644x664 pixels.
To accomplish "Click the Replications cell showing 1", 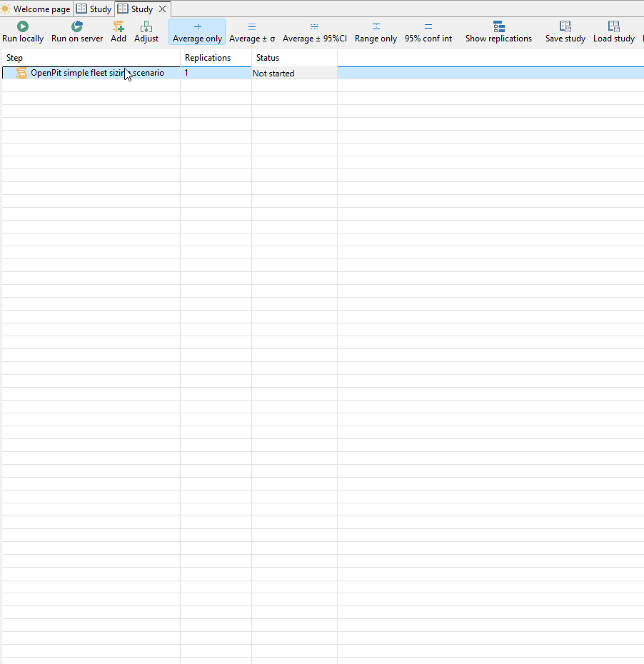I will click(216, 73).
